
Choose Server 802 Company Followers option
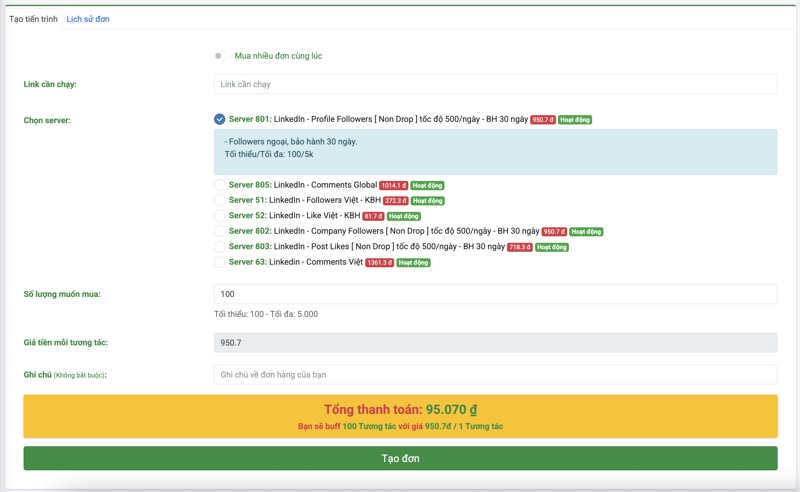pos(220,231)
